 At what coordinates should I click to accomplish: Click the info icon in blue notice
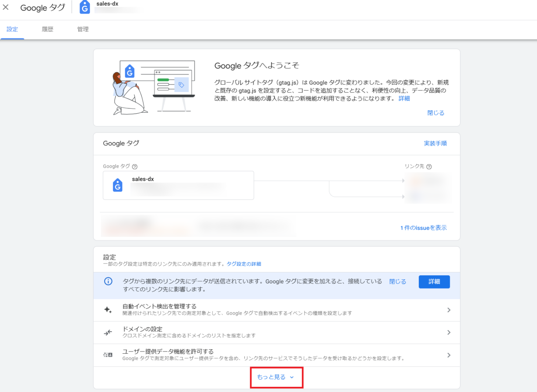point(108,281)
